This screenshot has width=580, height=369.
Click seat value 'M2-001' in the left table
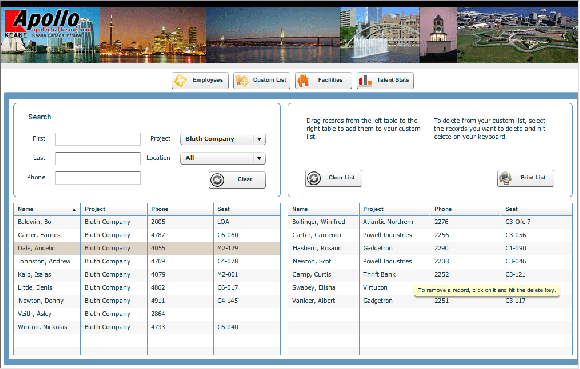click(x=228, y=275)
